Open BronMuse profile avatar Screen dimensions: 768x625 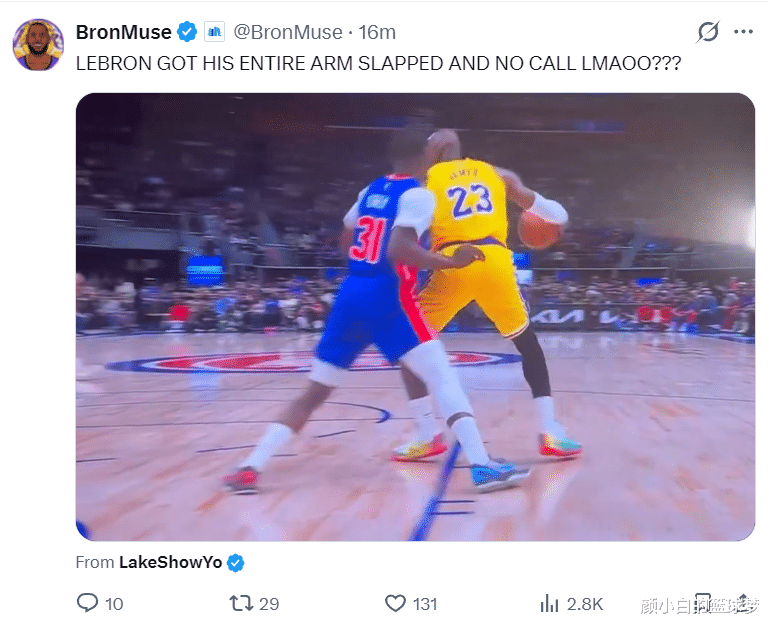[38, 45]
